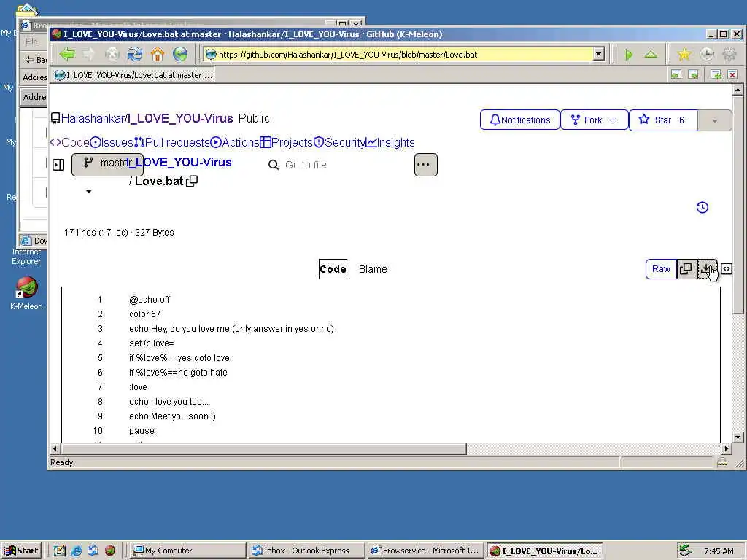Open the Projects repository tab
The width and height of the screenshot is (747, 560).
point(286,142)
